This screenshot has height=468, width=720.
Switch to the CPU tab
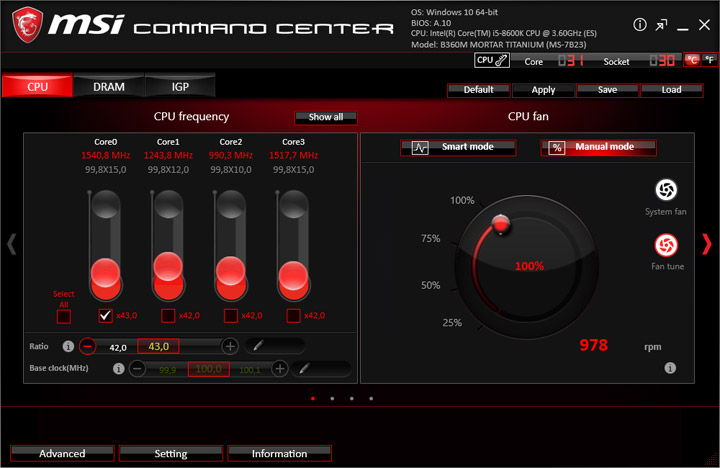(37, 86)
